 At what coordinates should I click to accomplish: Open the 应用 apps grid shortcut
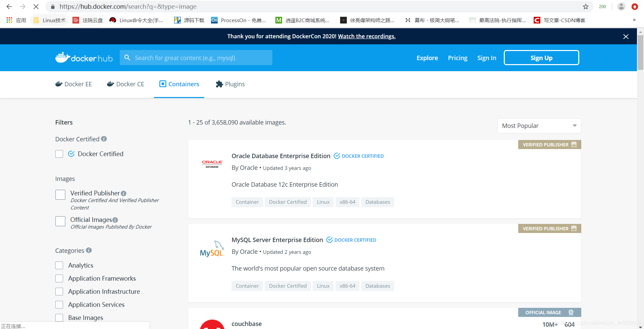point(16,20)
